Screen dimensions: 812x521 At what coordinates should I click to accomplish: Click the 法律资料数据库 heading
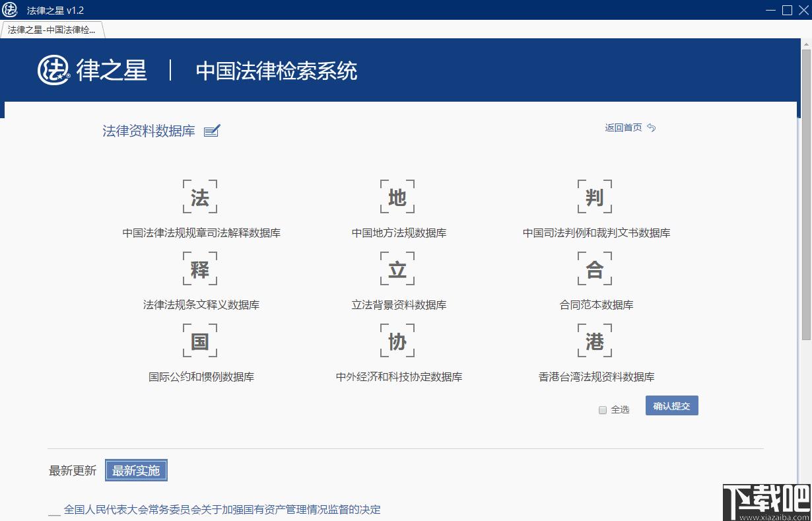pos(149,131)
